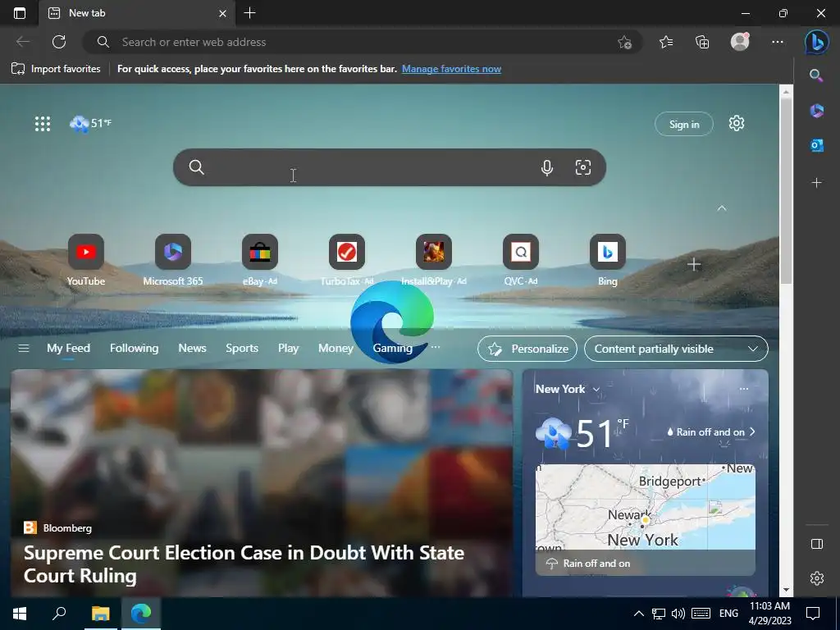Click the weather map thumbnail
The width and height of the screenshot is (840, 630).
(x=645, y=519)
